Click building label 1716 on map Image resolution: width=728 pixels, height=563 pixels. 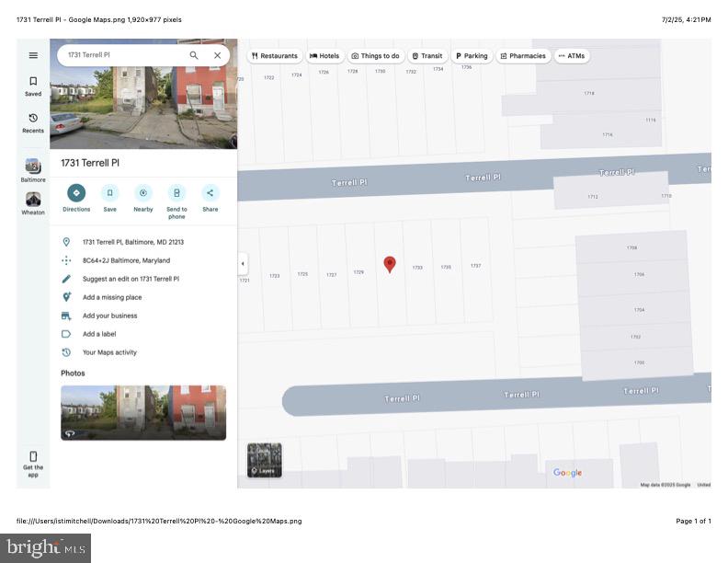click(x=608, y=134)
